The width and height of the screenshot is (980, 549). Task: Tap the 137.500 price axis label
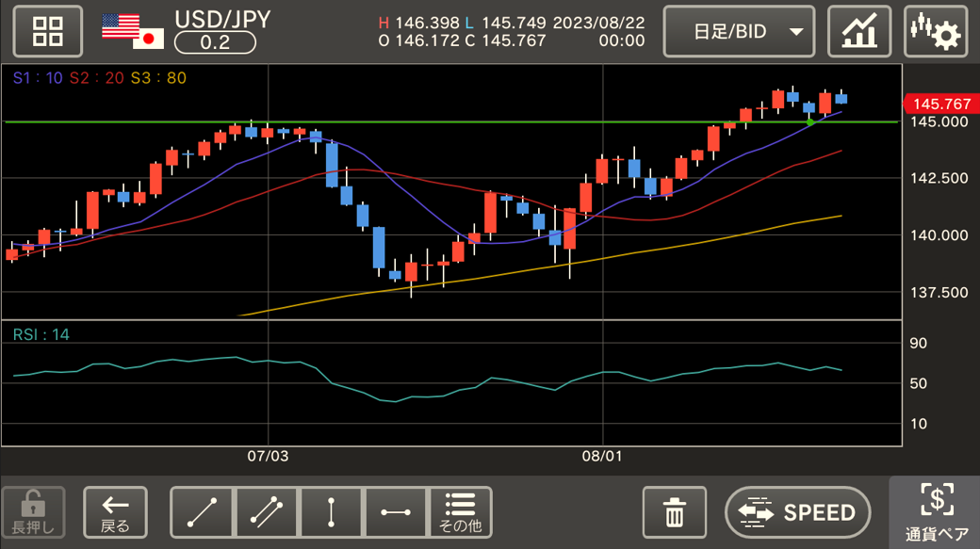939,293
